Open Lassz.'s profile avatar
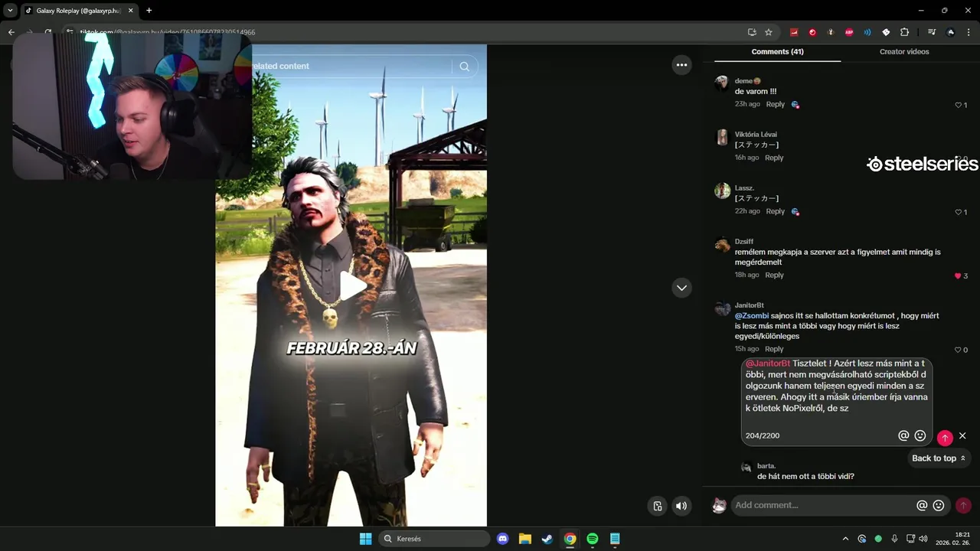This screenshot has width=980, height=551. [x=722, y=191]
